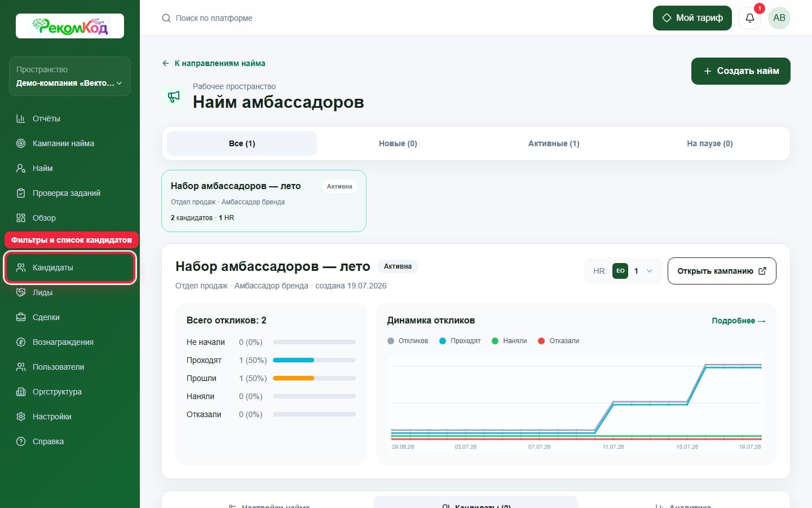Click the Открыть кампанию button
The image size is (812, 508).
coord(722,271)
